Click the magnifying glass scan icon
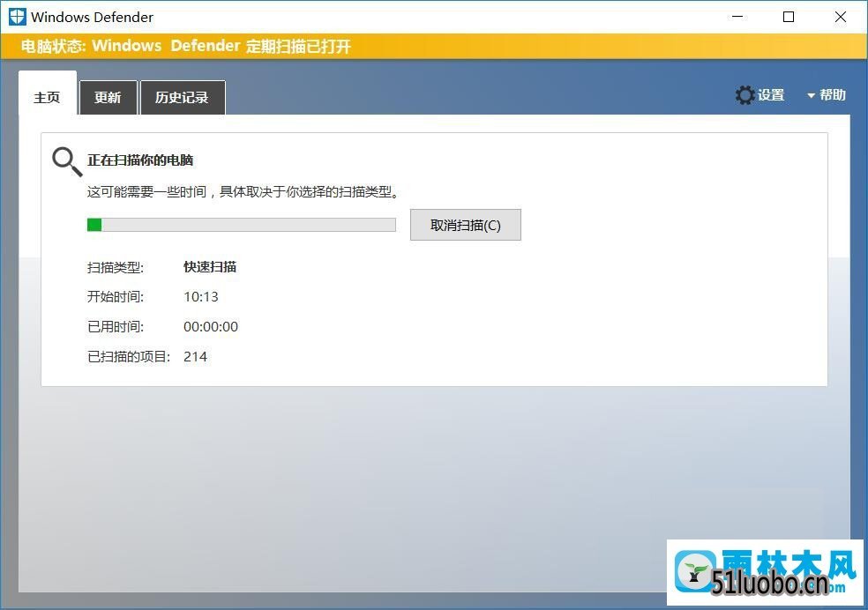This screenshot has width=868, height=610. [x=67, y=161]
